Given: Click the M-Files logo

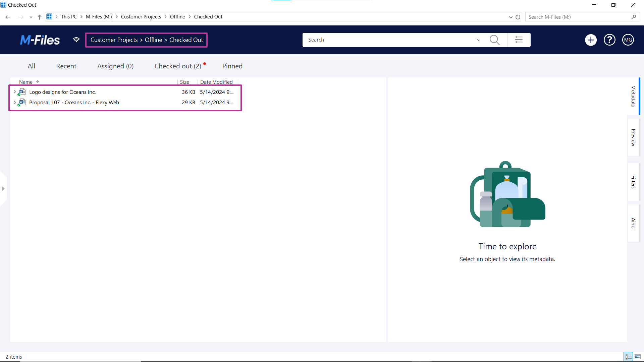Looking at the screenshot, I should click(x=40, y=40).
